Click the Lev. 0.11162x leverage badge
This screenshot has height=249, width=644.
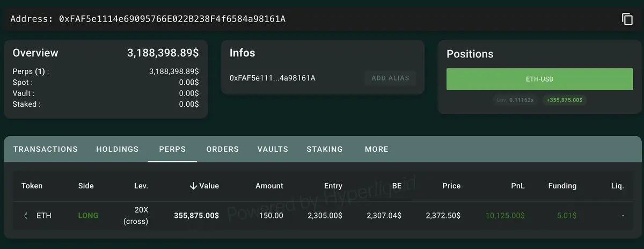tap(515, 100)
